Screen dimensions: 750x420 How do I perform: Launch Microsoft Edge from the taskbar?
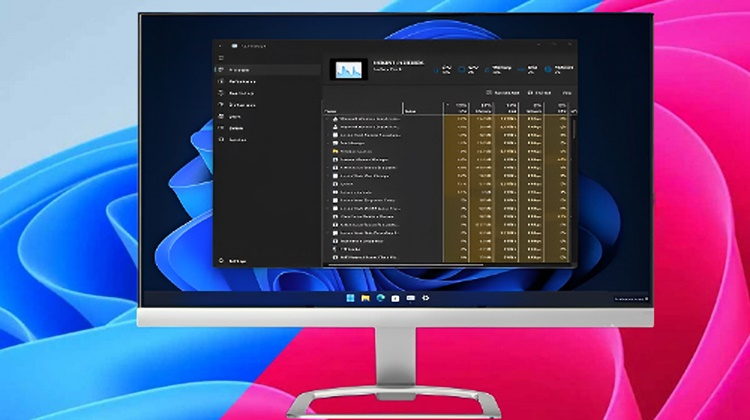380,298
